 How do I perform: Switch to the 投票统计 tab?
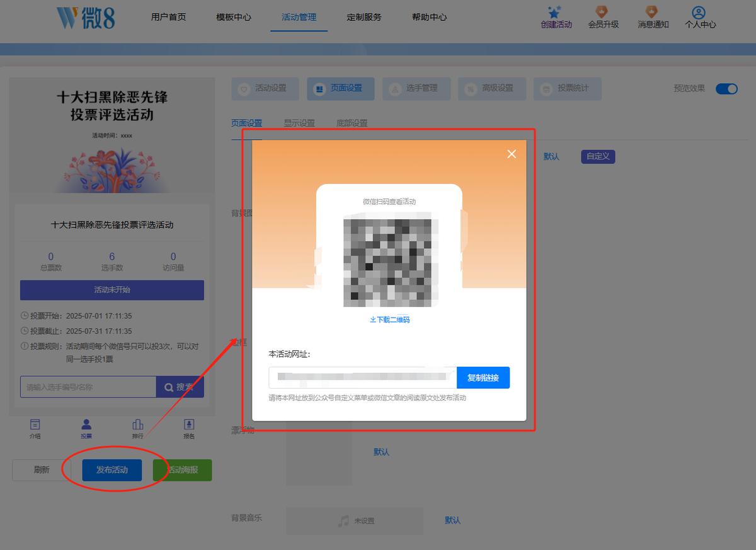click(x=568, y=89)
